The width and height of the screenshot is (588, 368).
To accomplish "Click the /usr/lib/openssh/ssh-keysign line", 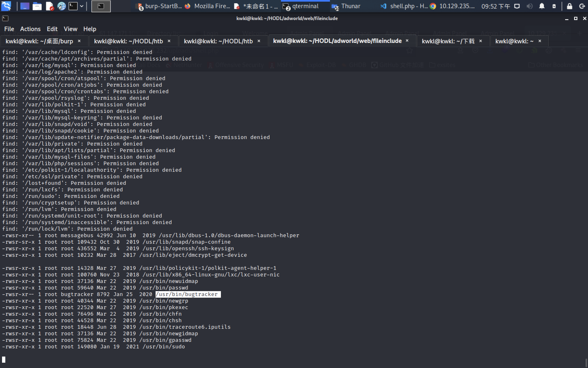I will [118, 248].
